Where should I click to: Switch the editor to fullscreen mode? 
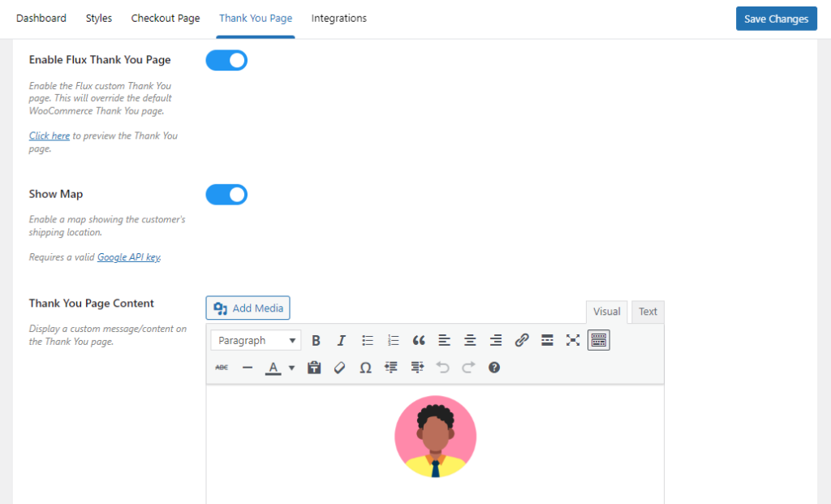[573, 340]
